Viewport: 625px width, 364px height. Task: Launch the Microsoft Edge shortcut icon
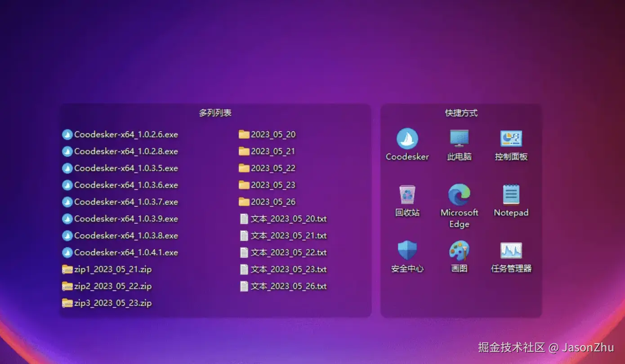pos(459,195)
